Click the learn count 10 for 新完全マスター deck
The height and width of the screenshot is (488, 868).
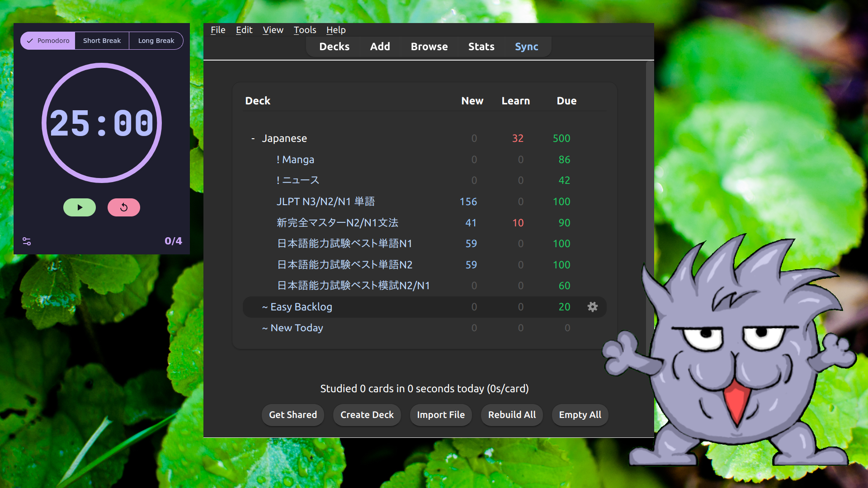(x=518, y=223)
